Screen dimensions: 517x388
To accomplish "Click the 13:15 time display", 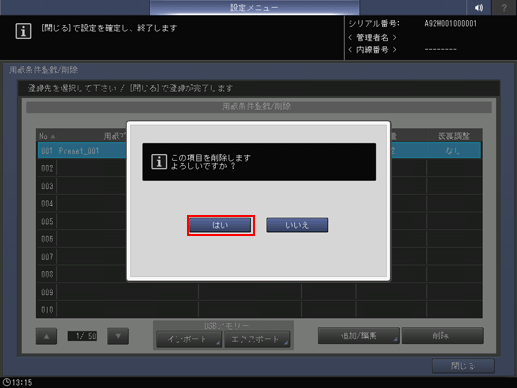I will pyautogui.click(x=22, y=382).
